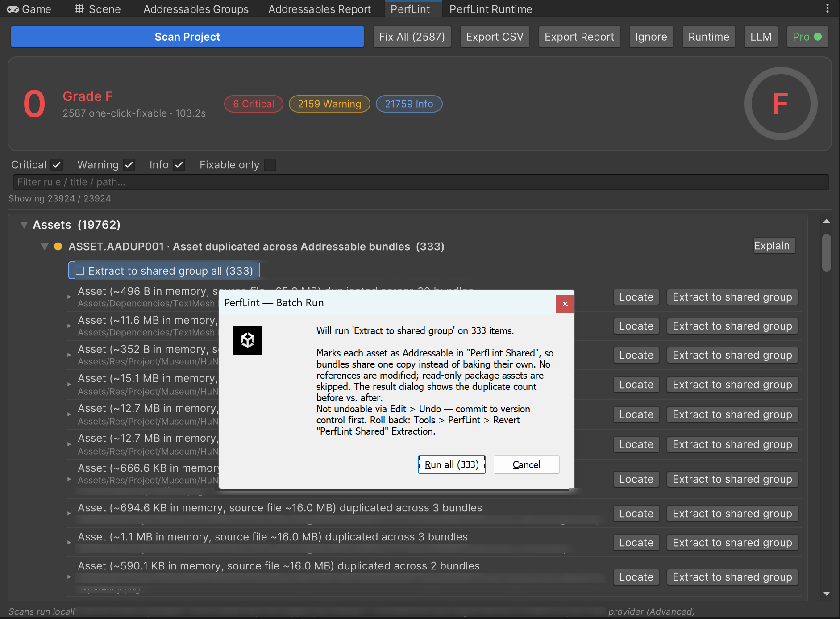Click the Pro status button
The image size is (840, 619).
click(807, 37)
